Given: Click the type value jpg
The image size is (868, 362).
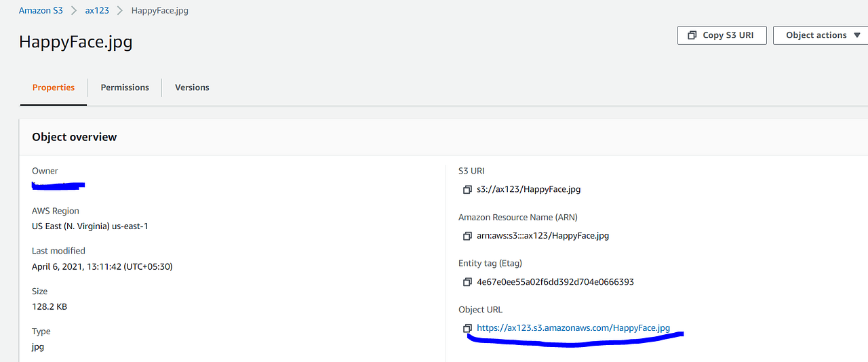Looking at the screenshot, I should pos(38,347).
